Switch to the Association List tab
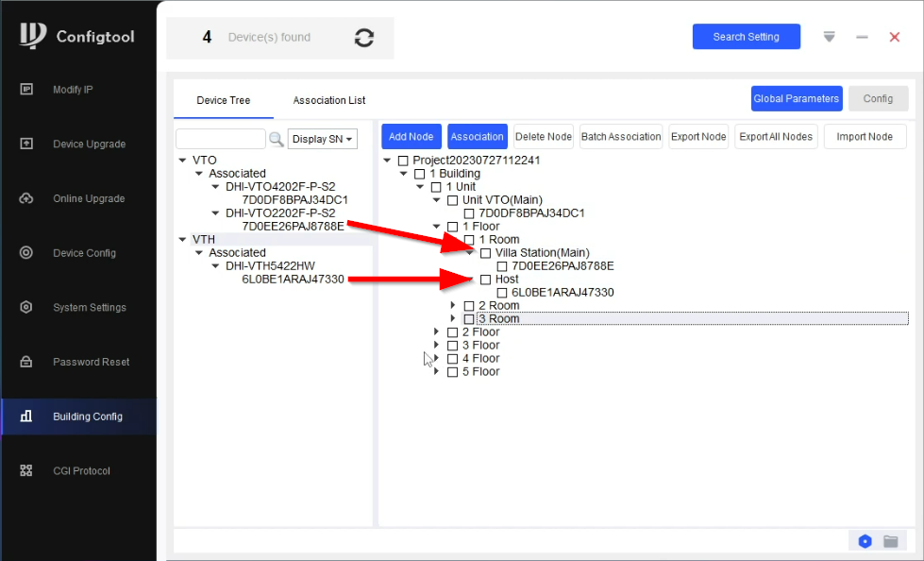924x561 pixels. click(x=328, y=100)
